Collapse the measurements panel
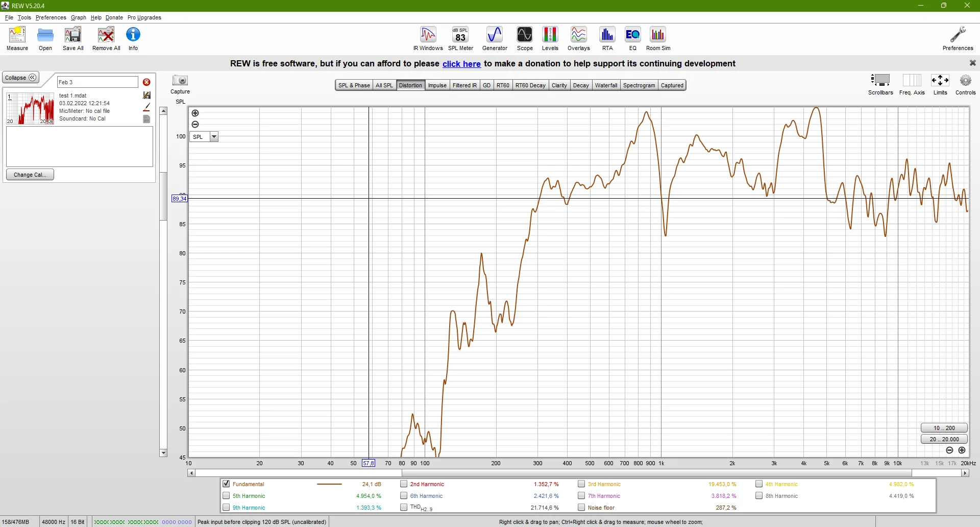The height and width of the screenshot is (527, 980). click(21, 78)
